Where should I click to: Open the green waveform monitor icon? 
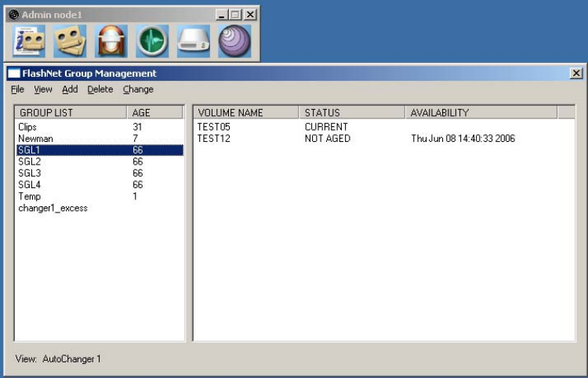tap(152, 41)
